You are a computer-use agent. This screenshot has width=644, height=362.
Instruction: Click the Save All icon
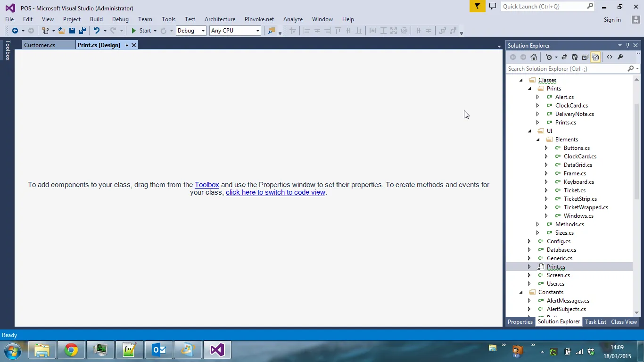tap(82, 31)
